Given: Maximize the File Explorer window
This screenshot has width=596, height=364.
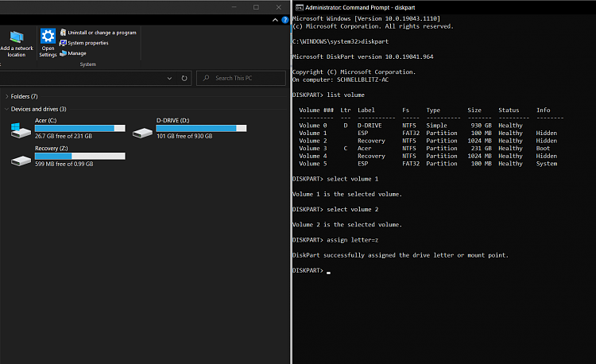Looking at the screenshot, I should (256, 7).
